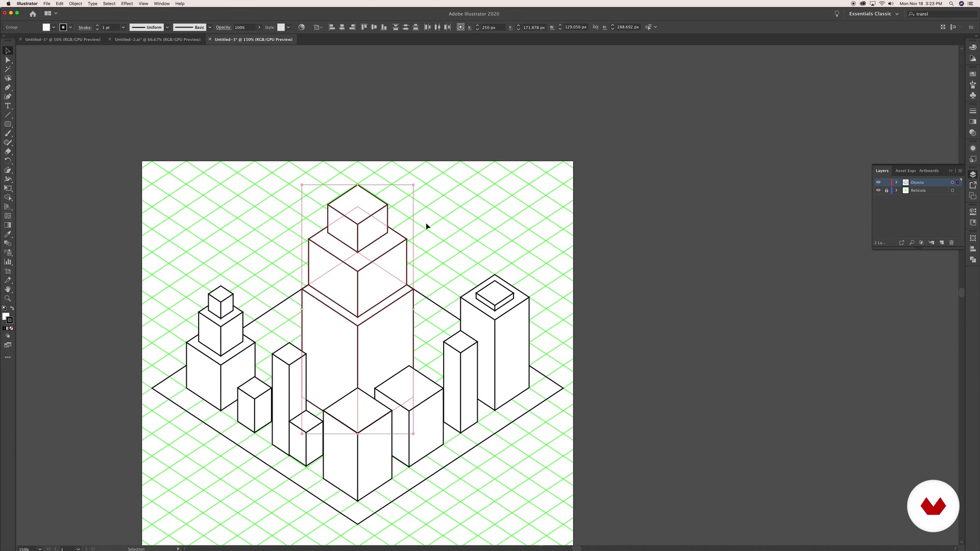Open the Layers panel icon in dock
The image size is (980, 551).
tap(973, 174)
